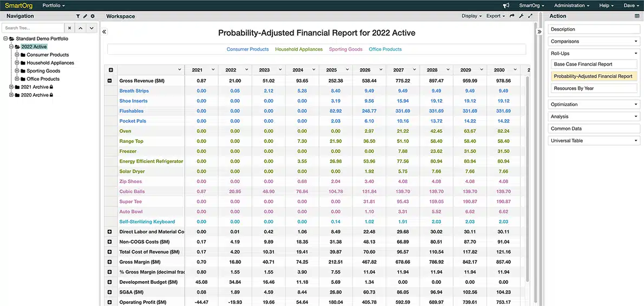Clear the tree search with X button
This screenshot has height=306, width=644.
pos(69,28)
